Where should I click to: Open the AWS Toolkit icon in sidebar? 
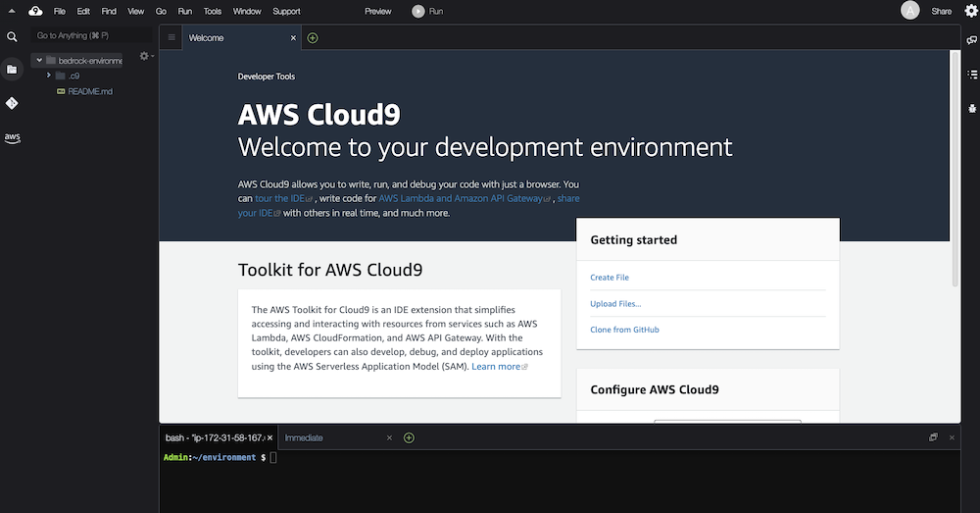pos(12,137)
